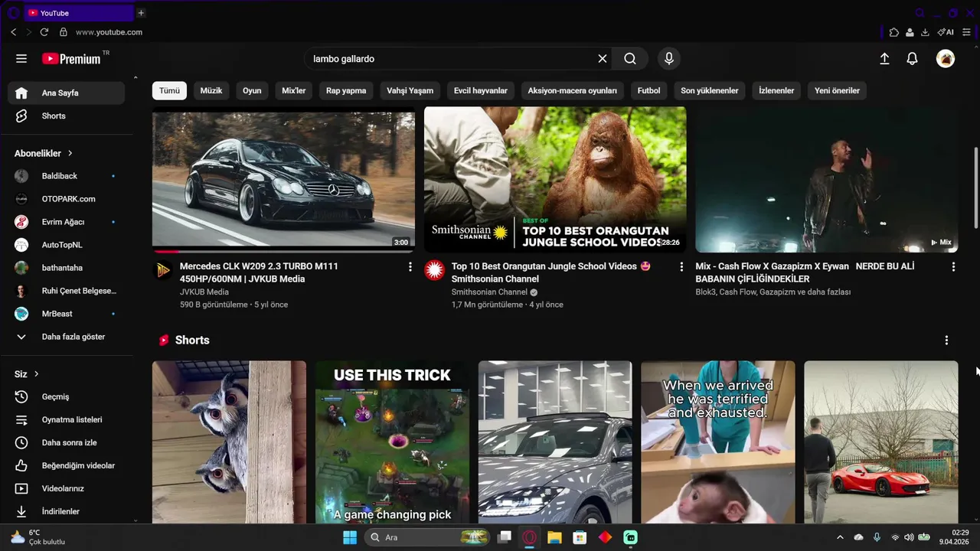Open the browser downloads icon
The width and height of the screenshot is (980, 551).
[x=925, y=32]
